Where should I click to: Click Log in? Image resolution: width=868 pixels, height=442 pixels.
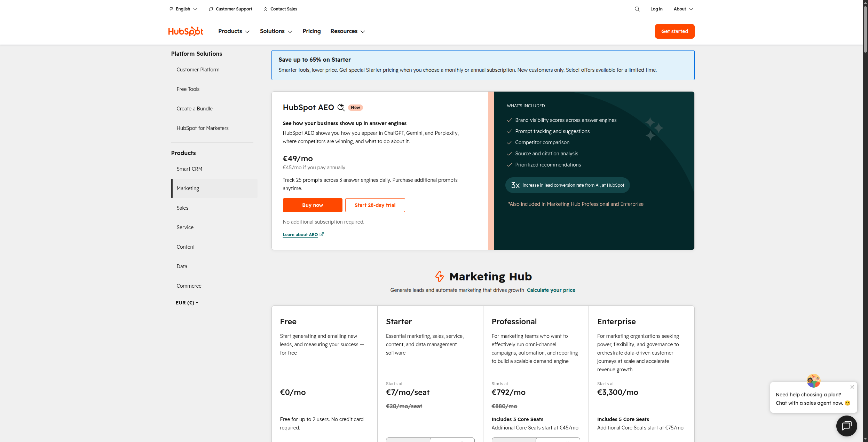click(656, 9)
